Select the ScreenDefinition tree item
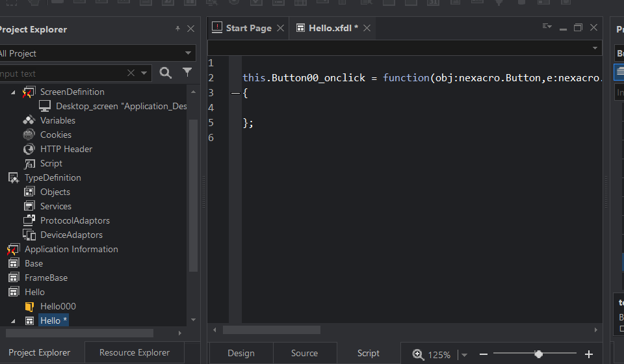 tap(72, 92)
